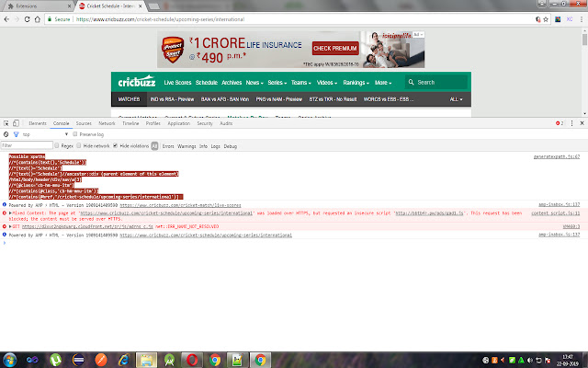Toggle the Warnings log level filter
Screen dimensions: 588x368
pyautogui.click(x=187, y=146)
